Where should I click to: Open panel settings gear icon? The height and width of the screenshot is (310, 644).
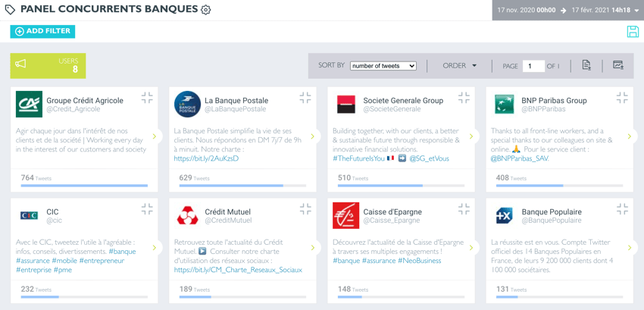206,9
